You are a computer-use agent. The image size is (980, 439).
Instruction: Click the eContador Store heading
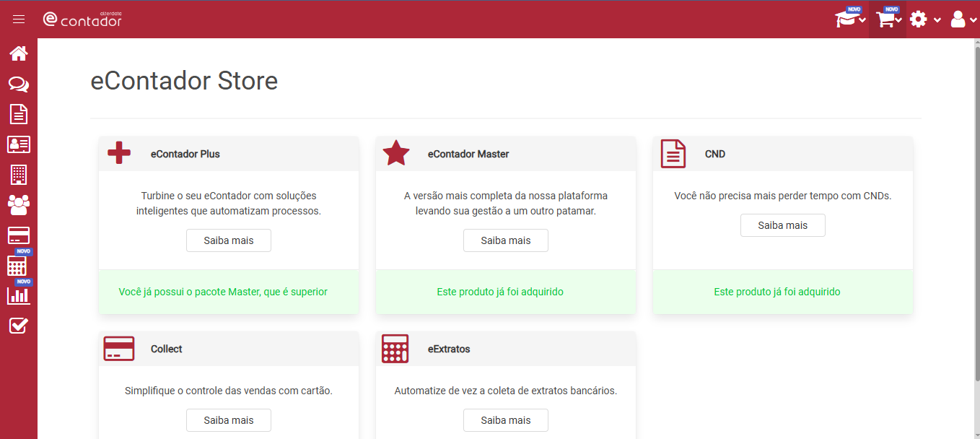[x=184, y=80]
